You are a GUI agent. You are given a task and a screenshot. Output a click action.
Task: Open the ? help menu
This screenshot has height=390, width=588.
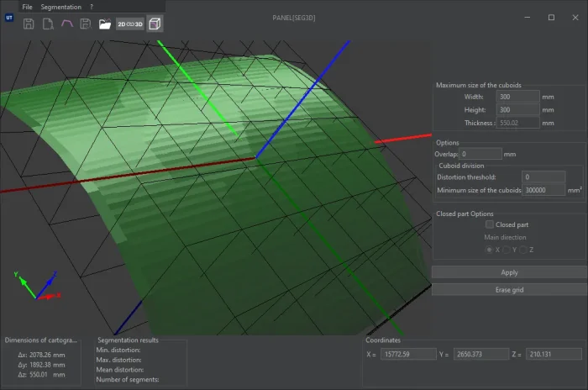(x=92, y=6)
